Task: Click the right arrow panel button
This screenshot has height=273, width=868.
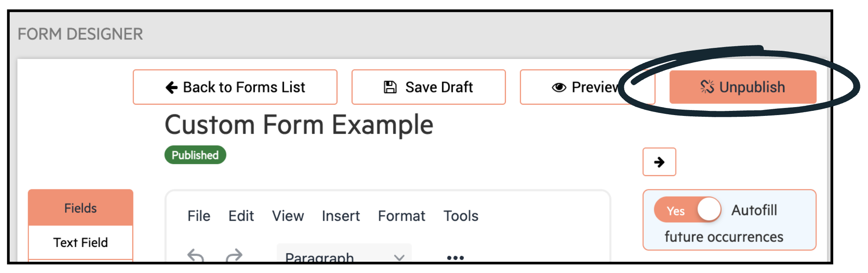Action: pos(659,162)
